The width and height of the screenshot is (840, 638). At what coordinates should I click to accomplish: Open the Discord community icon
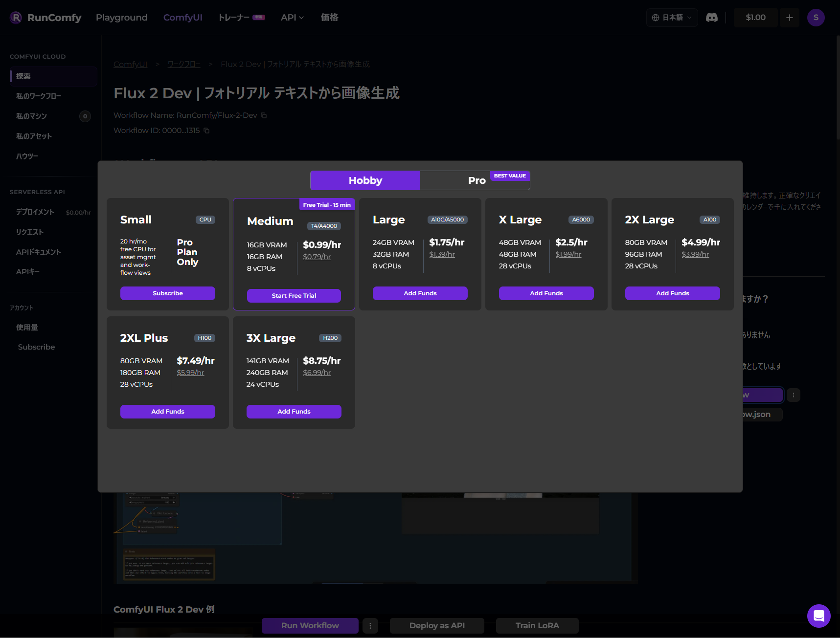(x=711, y=18)
